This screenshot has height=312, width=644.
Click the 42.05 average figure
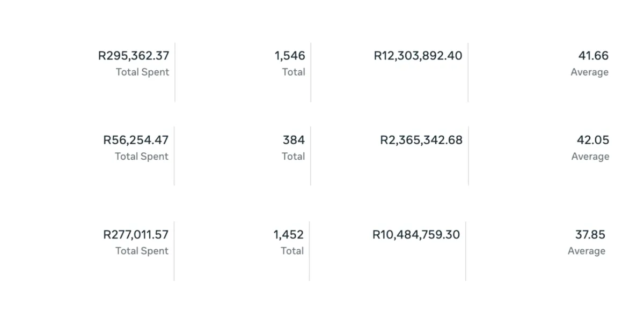(593, 140)
